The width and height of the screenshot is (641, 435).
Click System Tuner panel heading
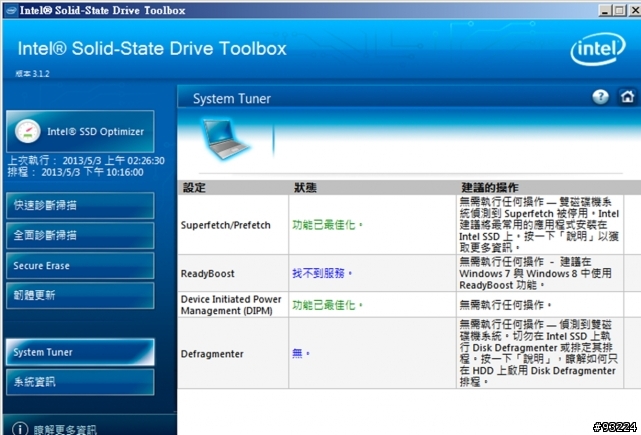pyautogui.click(x=232, y=99)
